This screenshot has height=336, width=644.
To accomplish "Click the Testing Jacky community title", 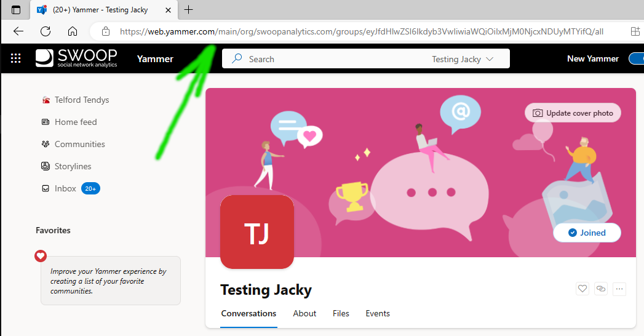I will 266,290.
